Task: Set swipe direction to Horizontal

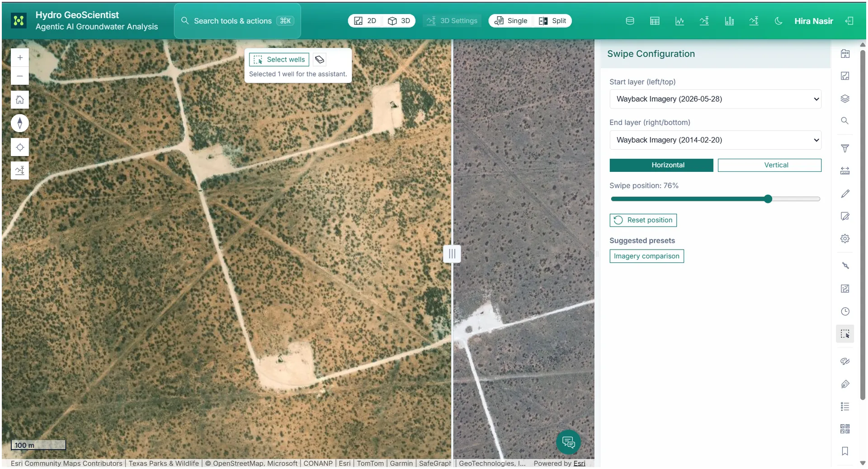Action: [x=661, y=165]
